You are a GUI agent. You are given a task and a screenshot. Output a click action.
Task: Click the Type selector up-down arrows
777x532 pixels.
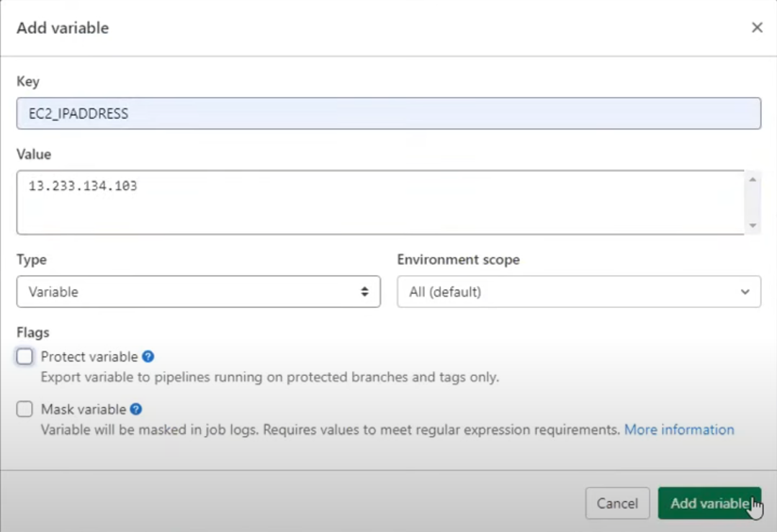364,292
